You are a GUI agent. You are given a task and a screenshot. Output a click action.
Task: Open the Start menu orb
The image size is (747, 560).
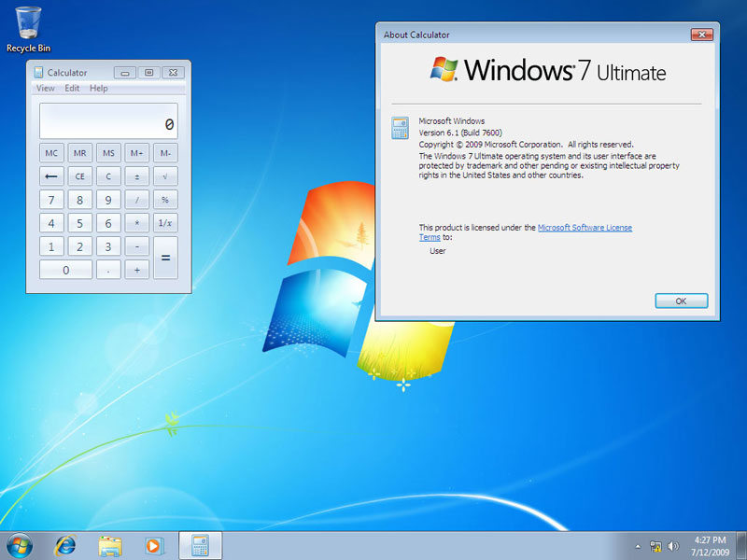18,545
